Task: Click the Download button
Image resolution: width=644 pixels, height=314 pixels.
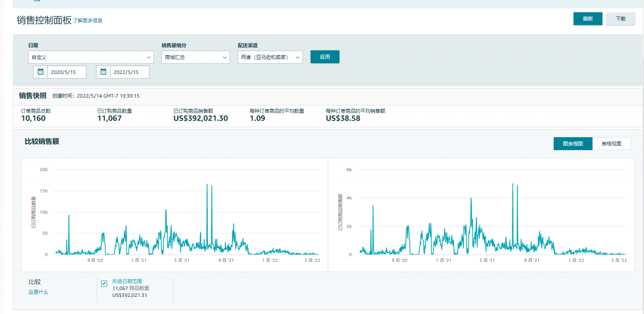Action: coord(620,19)
